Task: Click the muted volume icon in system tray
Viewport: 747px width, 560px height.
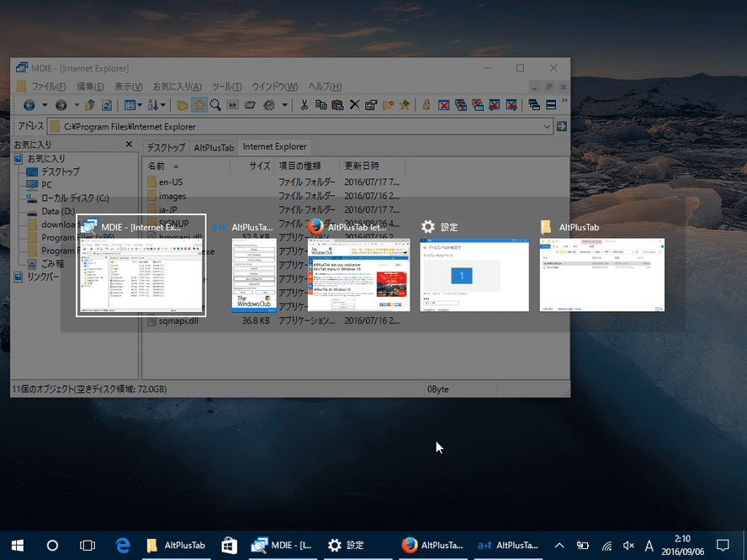Action: point(628,546)
